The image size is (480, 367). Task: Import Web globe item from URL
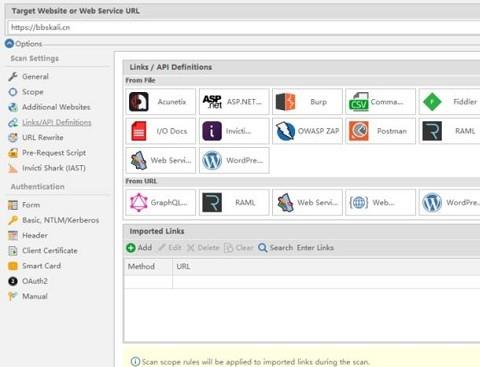381,202
